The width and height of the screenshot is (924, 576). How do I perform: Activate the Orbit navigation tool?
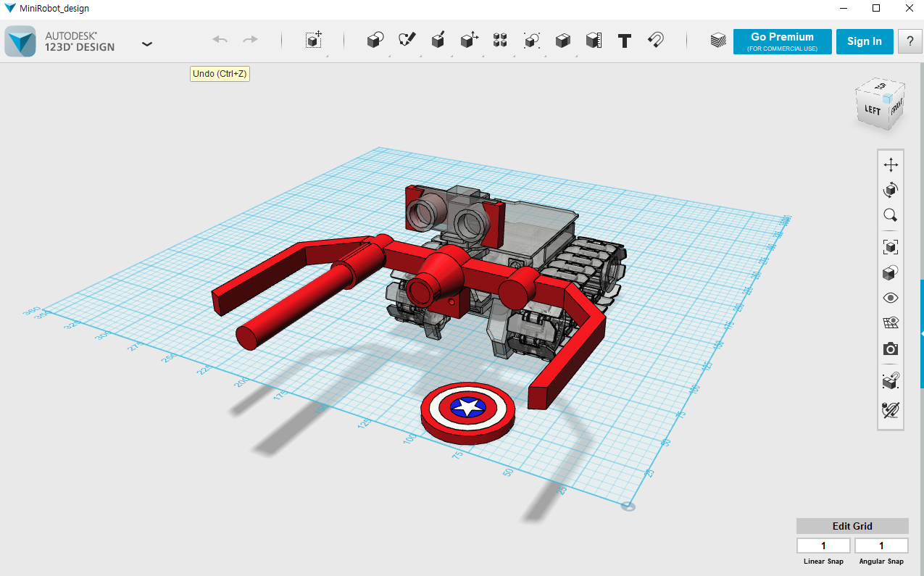tap(891, 190)
